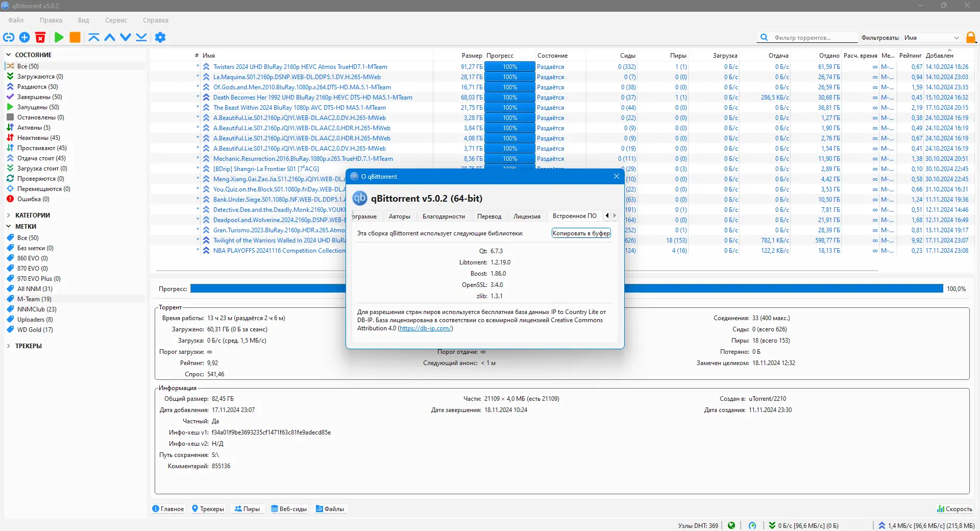Click the Копировать в буфер button
The image size is (980, 531).
tap(581, 233)
